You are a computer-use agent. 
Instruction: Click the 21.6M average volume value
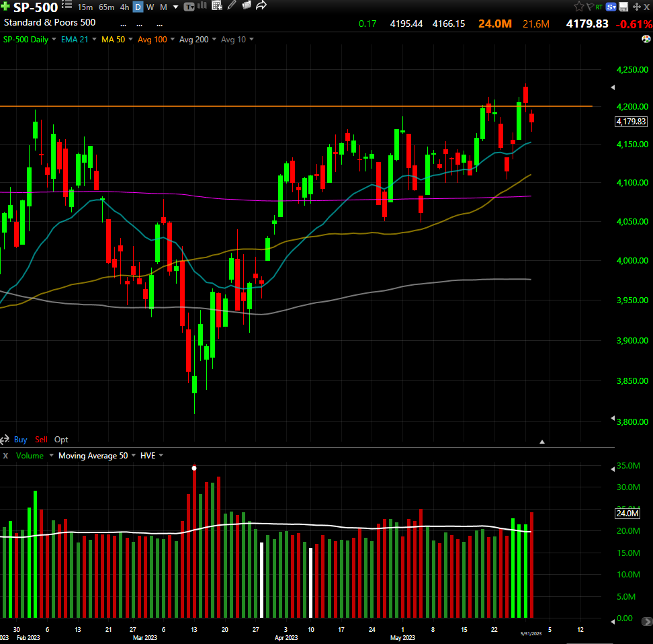coord(536,24)
